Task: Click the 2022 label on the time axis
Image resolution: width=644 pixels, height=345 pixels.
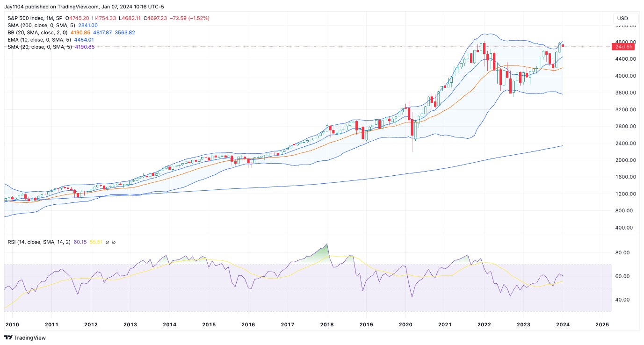Action: pos(485,324)
